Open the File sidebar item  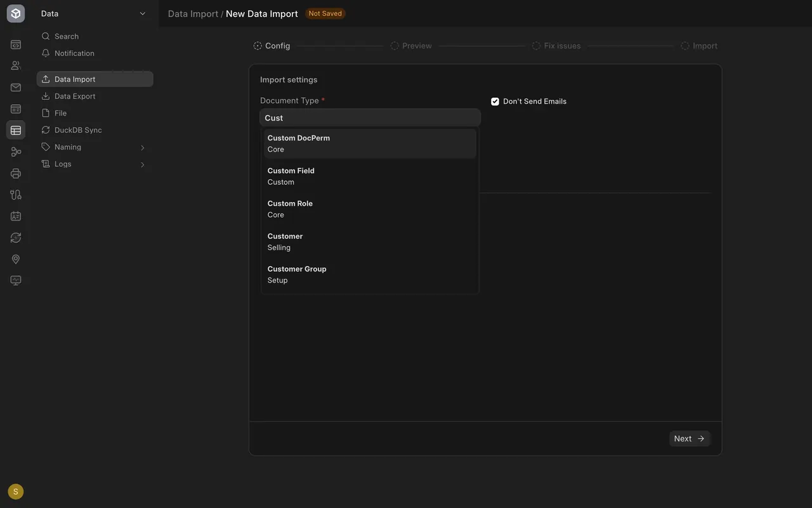[95, 113]
